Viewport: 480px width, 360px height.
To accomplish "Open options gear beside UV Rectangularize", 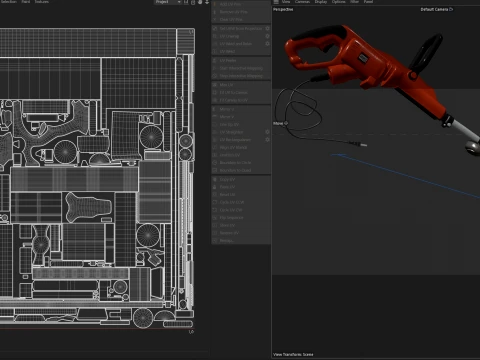I will point(267,140).
